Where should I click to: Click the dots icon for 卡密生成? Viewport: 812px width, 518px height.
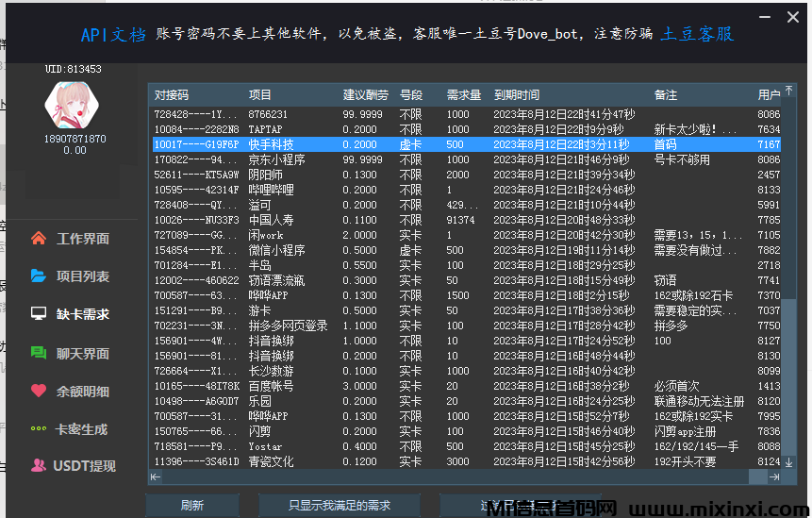[x=39, y=428]
